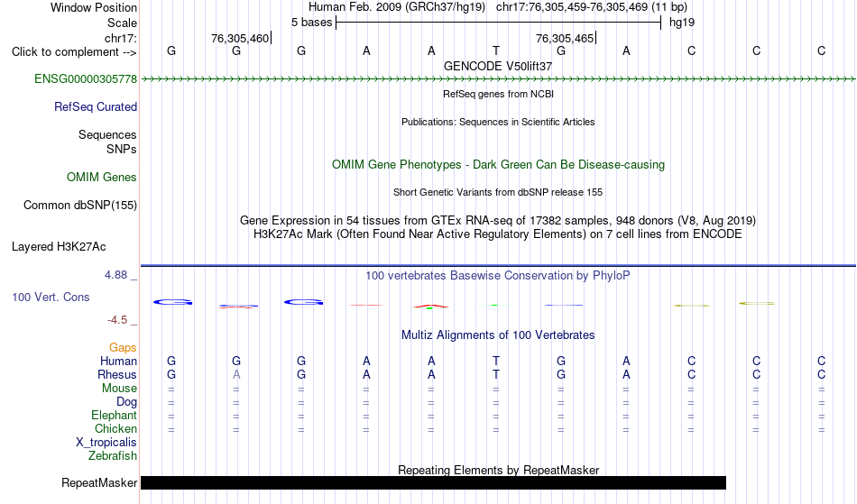Click the first blue G conservation logo
The image size is (857, 504).
click(172, 302)
